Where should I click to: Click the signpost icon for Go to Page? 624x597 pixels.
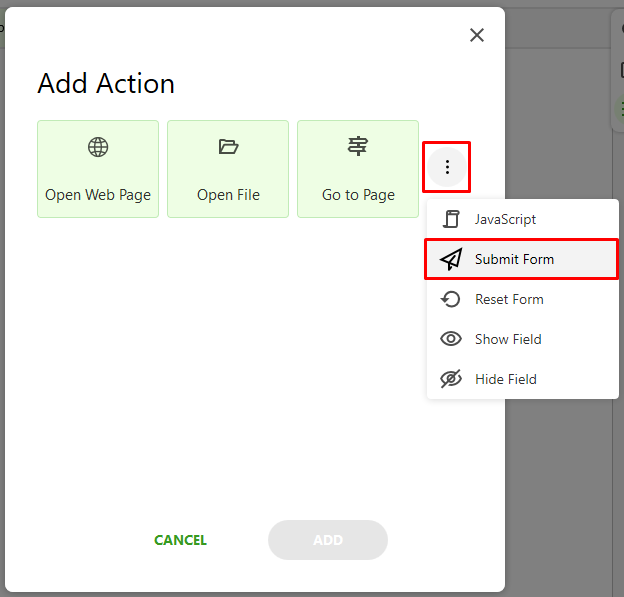point(358,146)
